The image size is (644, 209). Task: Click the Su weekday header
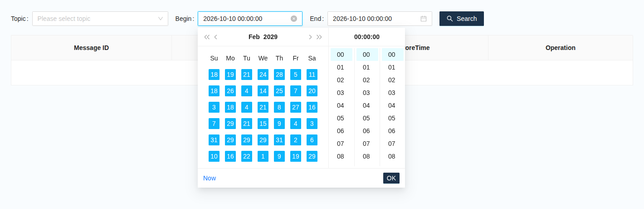pos(214,58)
